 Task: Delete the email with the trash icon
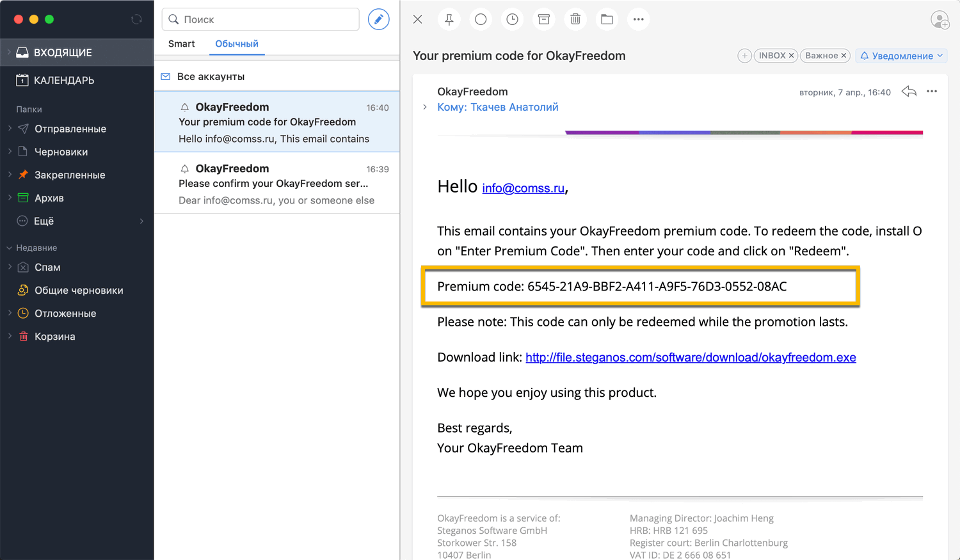pos(575,19)
